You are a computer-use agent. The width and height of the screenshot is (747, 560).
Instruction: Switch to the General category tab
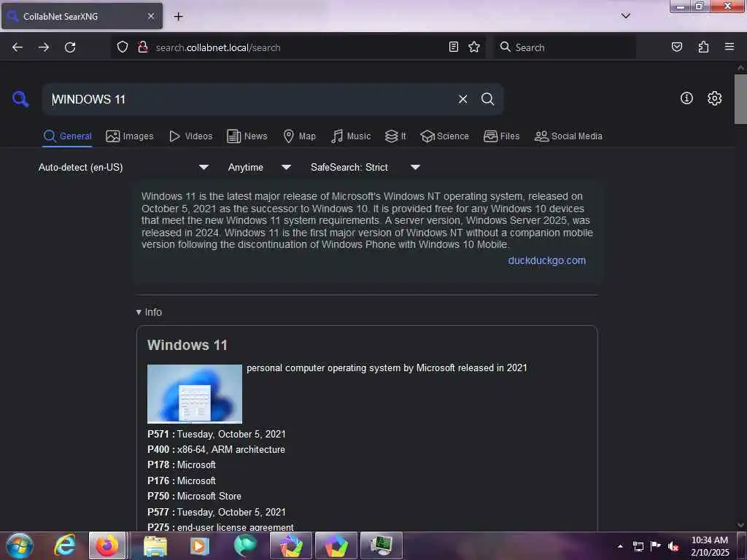(67, 136)
